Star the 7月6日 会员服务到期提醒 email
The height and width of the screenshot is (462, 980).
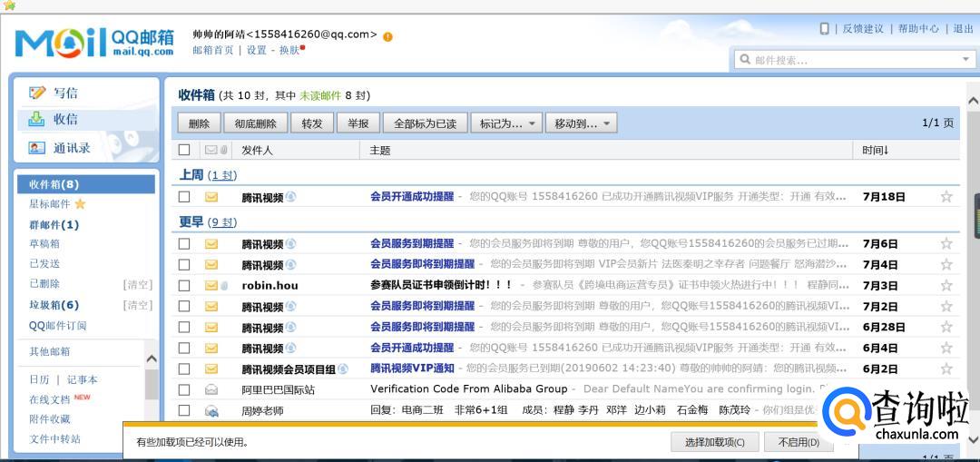pos(946,244)
